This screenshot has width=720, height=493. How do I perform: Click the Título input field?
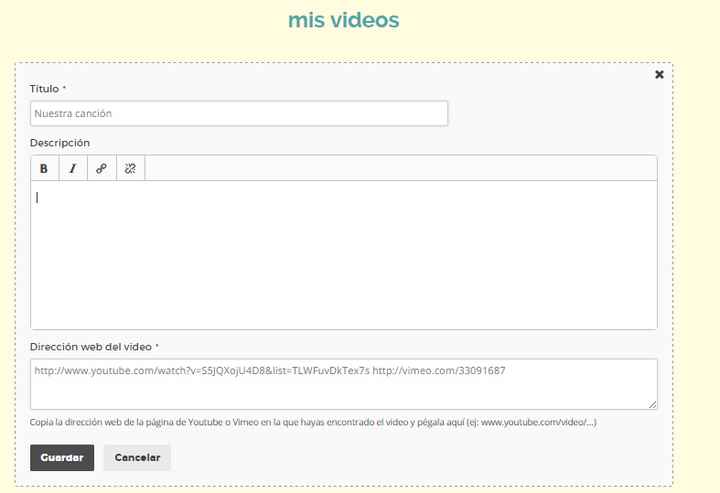pos(239,113)
